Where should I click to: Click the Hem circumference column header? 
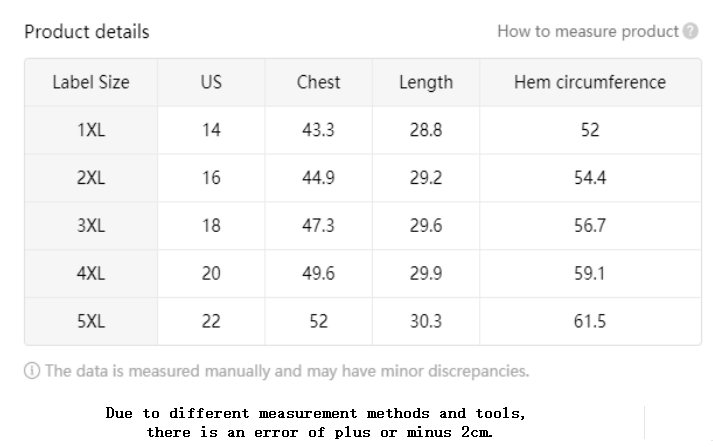click(x=590, y=82)
